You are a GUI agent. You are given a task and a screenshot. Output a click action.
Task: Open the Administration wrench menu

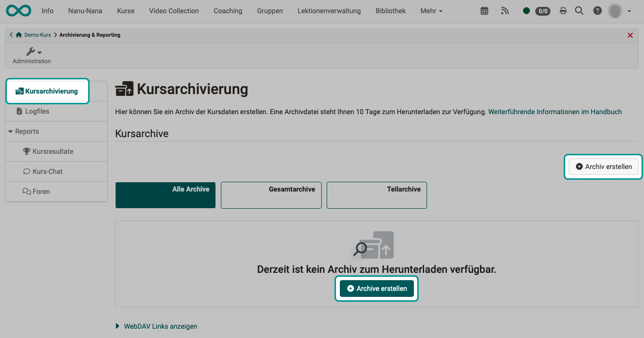coord(32,55)
